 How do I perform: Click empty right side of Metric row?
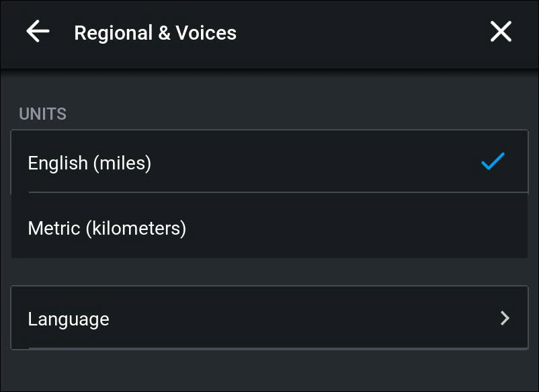tap(403, 228)
